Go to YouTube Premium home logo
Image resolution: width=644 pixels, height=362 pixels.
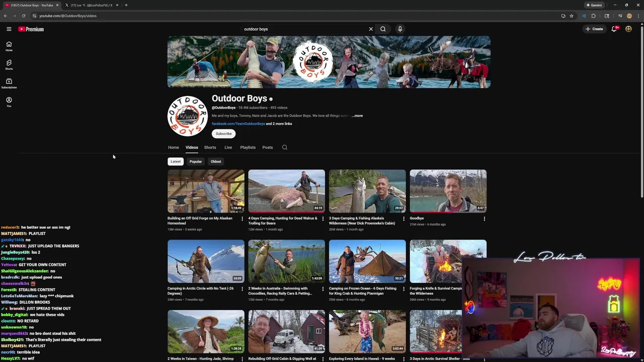(x=31, y=29)
